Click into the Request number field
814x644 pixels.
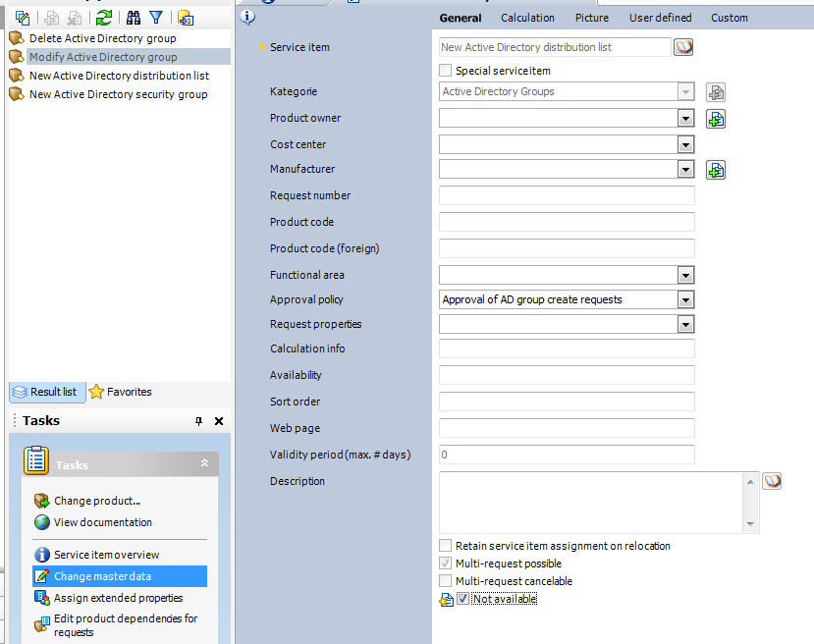point(567,195)
